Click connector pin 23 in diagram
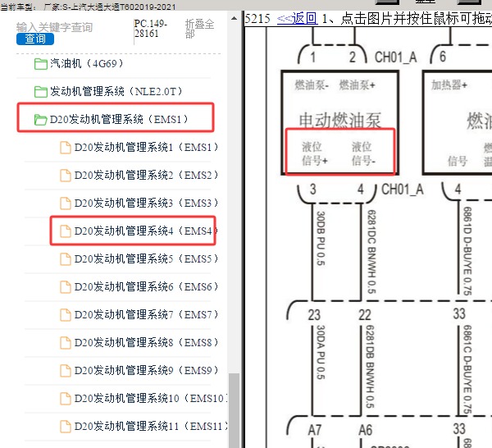Image resolution: width=492 pixels, height=448 pixels. (x=314, y=315)
